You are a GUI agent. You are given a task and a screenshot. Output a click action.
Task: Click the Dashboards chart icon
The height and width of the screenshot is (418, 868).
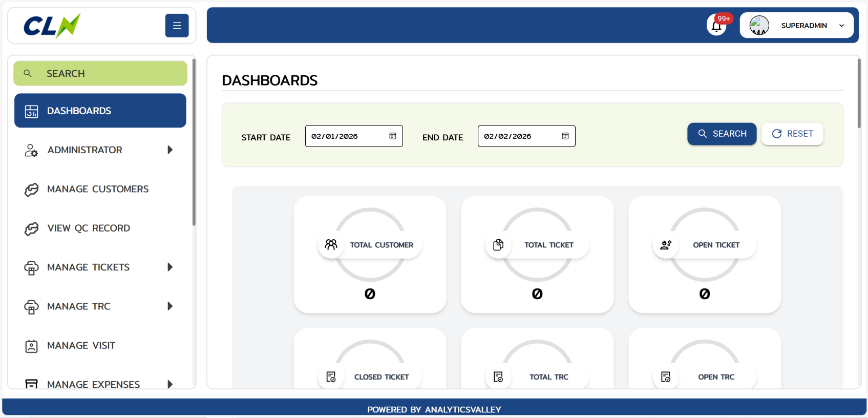(31, 111)
